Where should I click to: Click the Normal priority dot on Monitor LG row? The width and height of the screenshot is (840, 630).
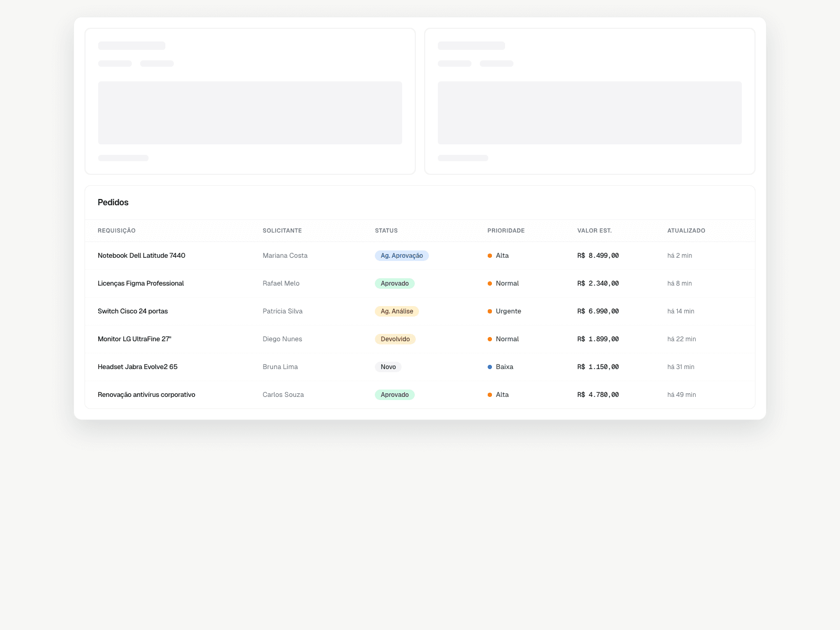tap(489, 339)
